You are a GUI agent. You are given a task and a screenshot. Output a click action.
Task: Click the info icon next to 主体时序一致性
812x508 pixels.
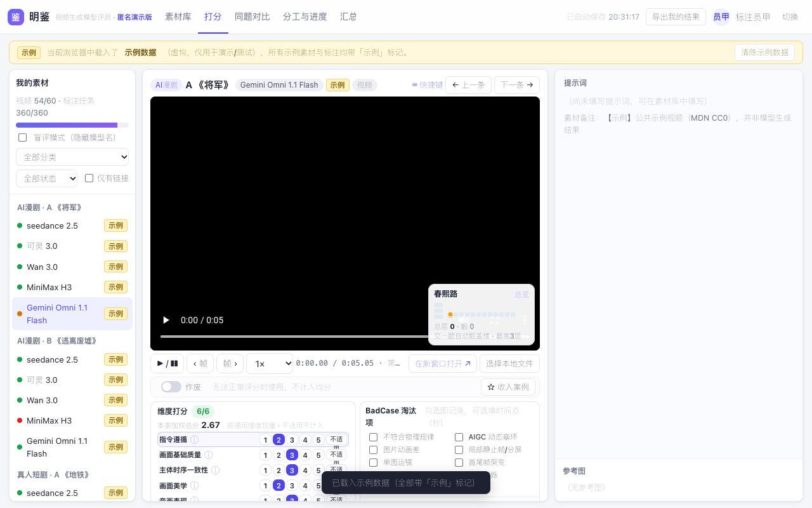point(215,470)
